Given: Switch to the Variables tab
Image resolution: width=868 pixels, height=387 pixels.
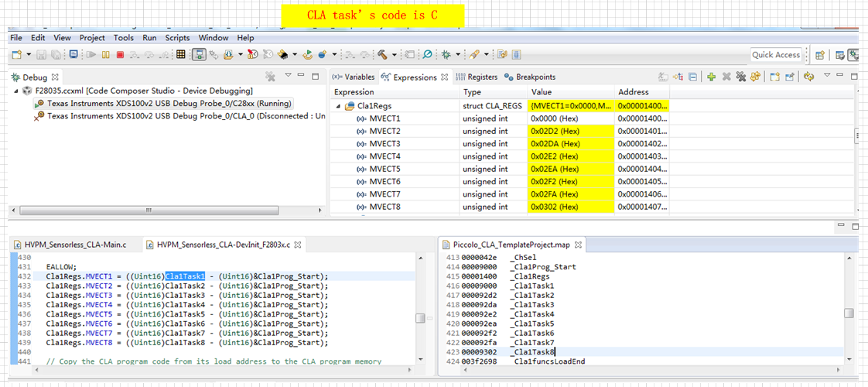Looking at the screenshot, I should (354, 77).
